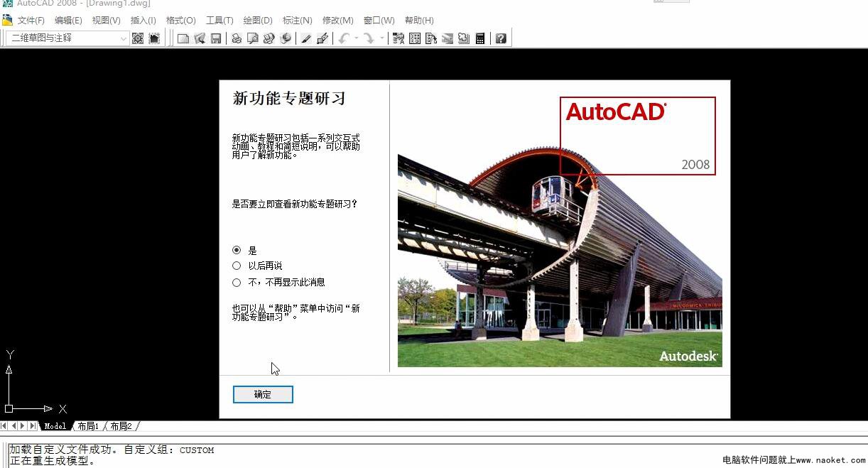The height and width of the screenshot is (468, 868).
Task: Select the Match Properties brush icon
Action: tap(306, 38)
